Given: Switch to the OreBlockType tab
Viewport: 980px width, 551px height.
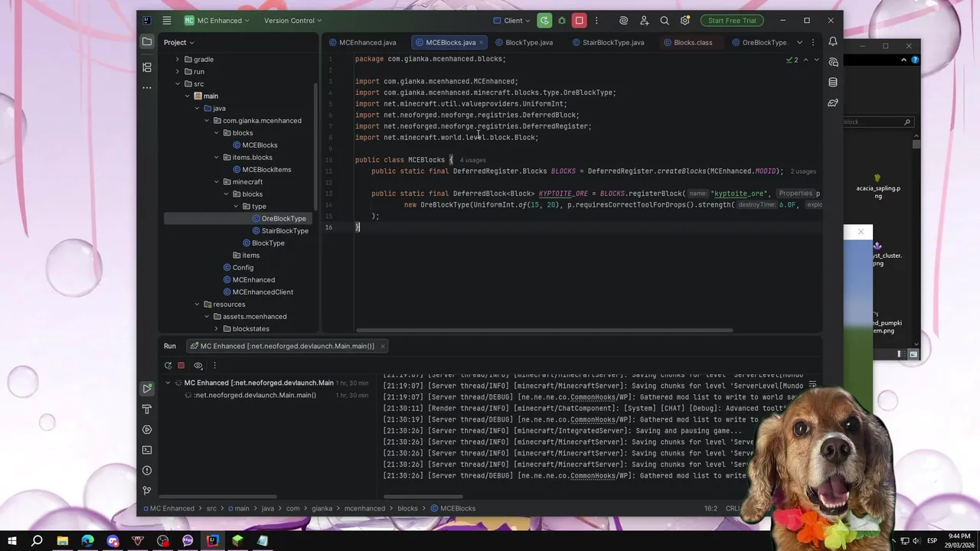Looking at the screenshot, I should pos(759,42).
